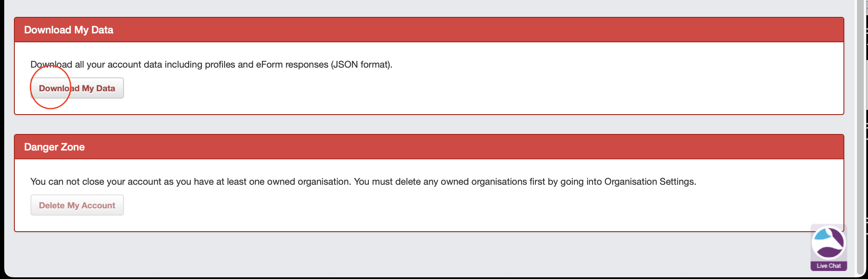The height and width of the screenshot is (279, 868).
Task: Click the greyed-out Delete My Account button
Action: (77, 205)
